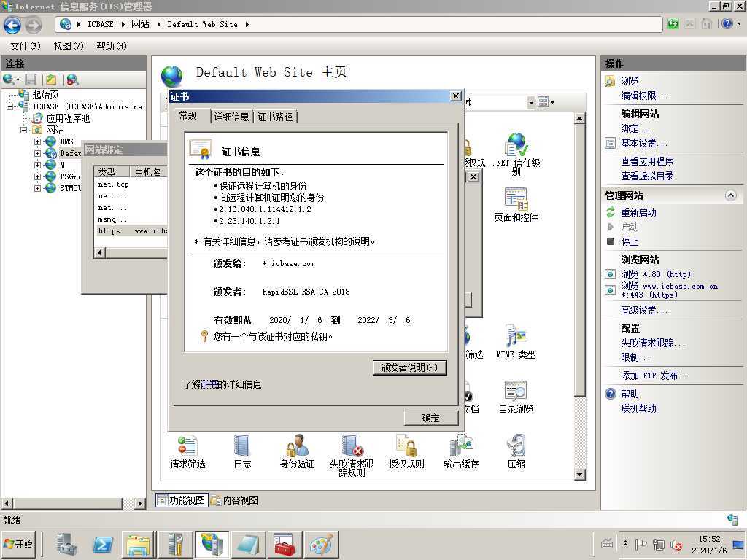This screenshot has width=747, height=560.
Task: Expand the Default Web Site tree node
Action: 38,153
